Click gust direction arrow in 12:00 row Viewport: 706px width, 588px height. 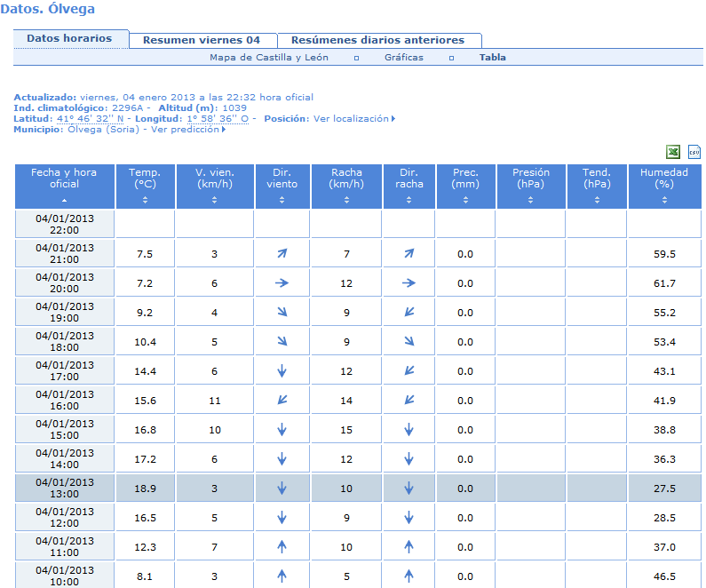tap(409, 517)
